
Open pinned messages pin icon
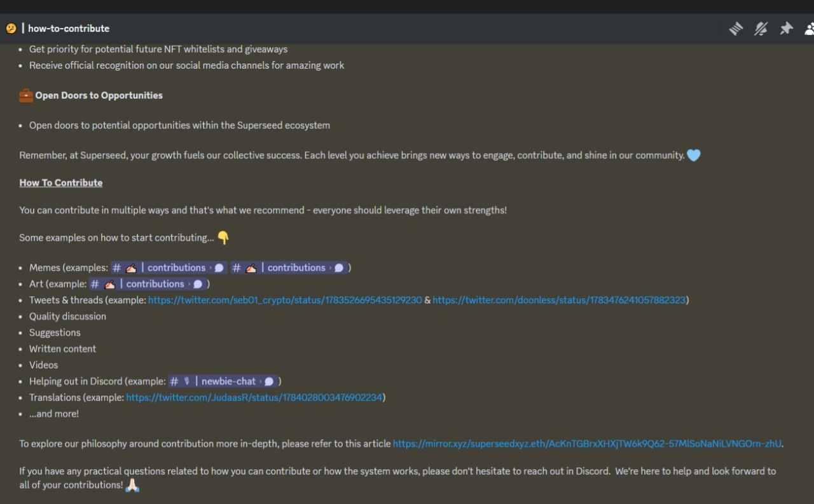(787, 29)
